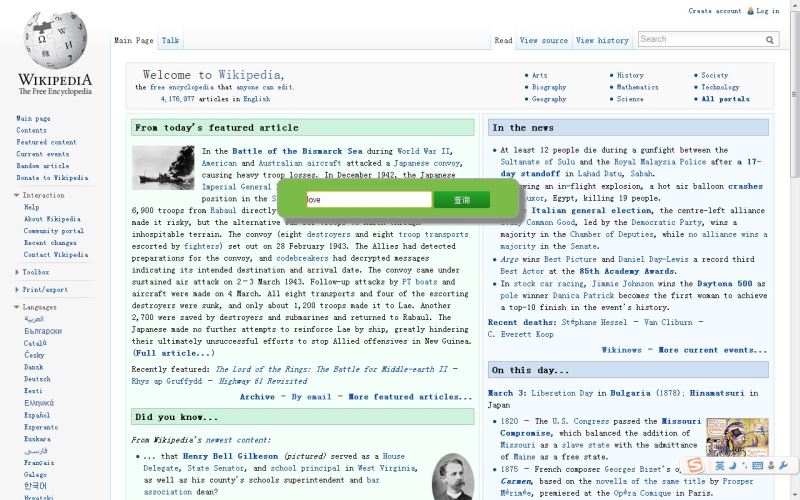Open Donate to Wikipedia link

52,178
